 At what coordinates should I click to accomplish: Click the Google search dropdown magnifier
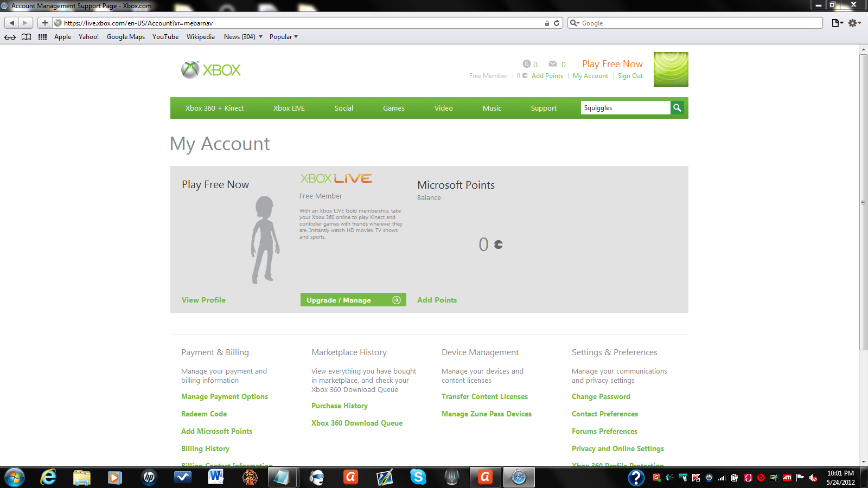[x=575, y=23]
